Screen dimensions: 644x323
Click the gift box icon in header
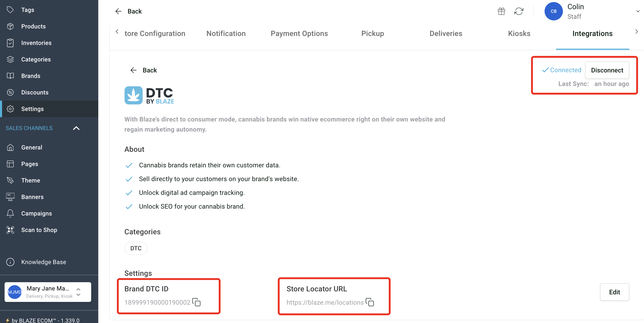pos(501,11)
